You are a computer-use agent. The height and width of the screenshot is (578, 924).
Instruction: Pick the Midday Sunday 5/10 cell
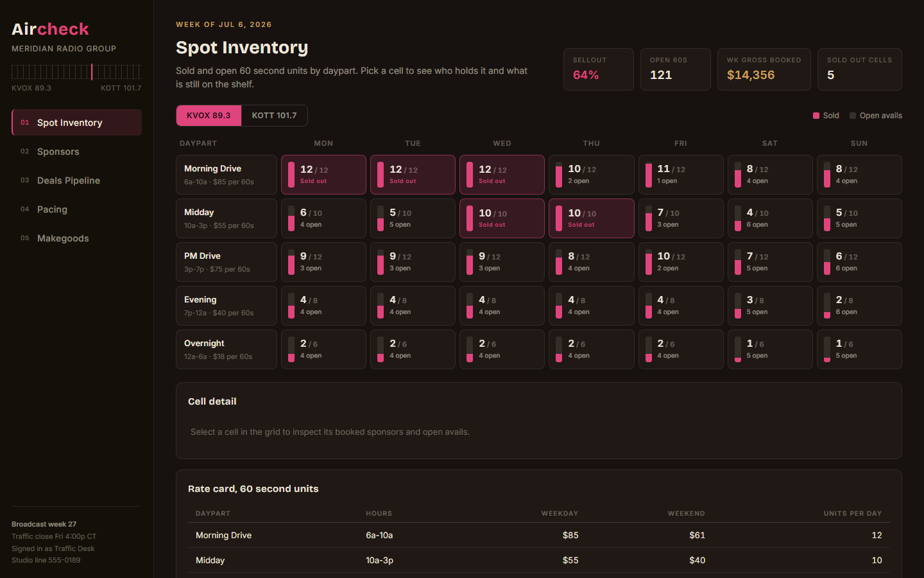[859, 218]
